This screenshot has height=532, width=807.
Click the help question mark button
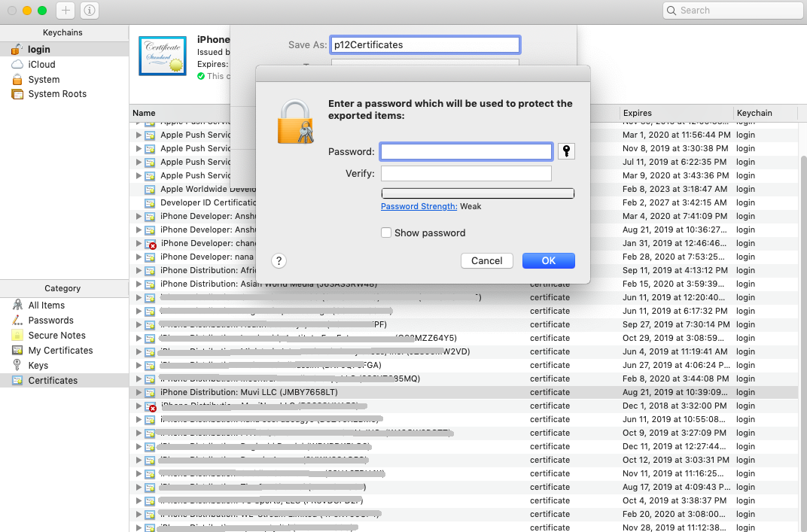point(279,261)
